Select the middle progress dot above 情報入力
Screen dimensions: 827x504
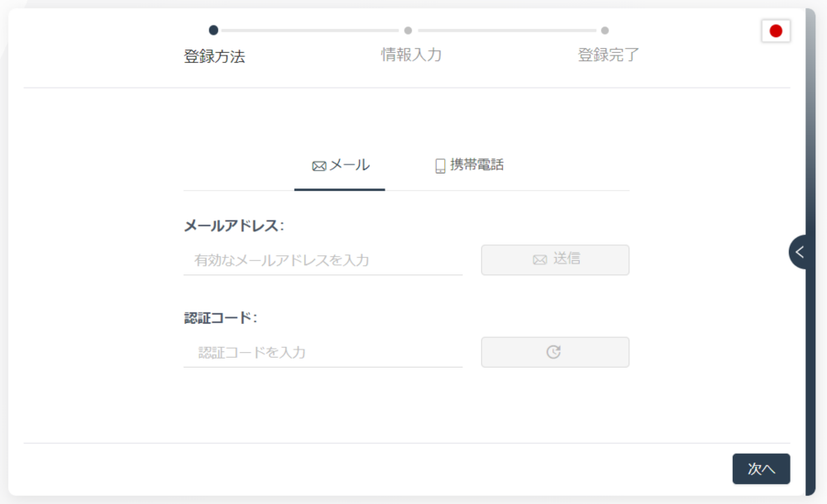[x=408, y=31]
